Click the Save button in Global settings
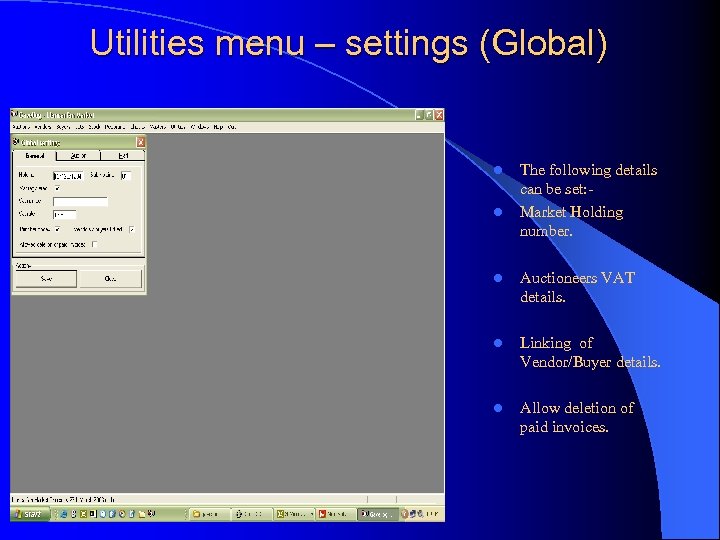This screenshot has width=720, height=540. click(46, 279)
